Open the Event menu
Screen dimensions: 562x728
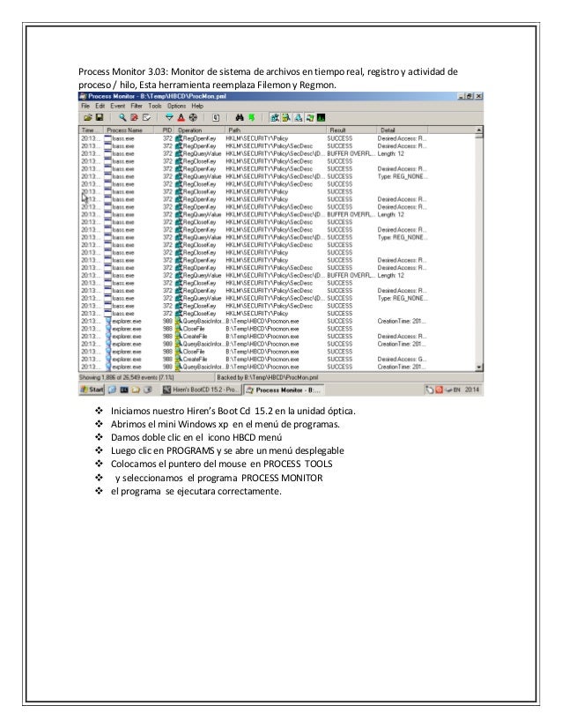[x=117, y=106]
